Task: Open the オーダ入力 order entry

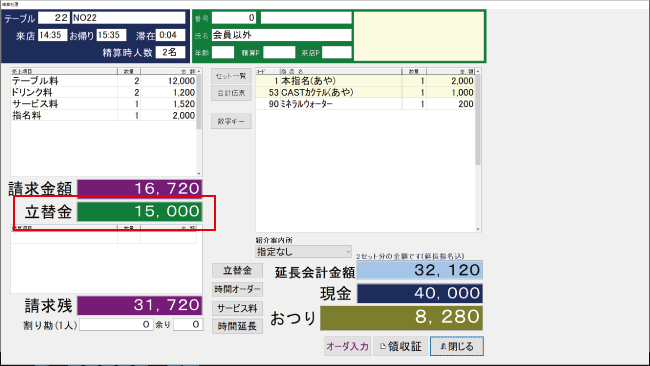Action: pyautogui.click(x=347, y=346)
